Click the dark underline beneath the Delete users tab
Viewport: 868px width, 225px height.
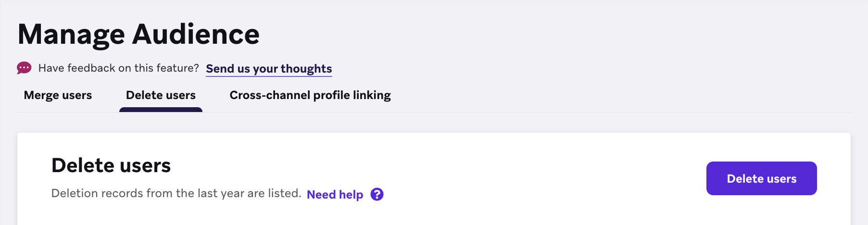(x=161, y=110)
